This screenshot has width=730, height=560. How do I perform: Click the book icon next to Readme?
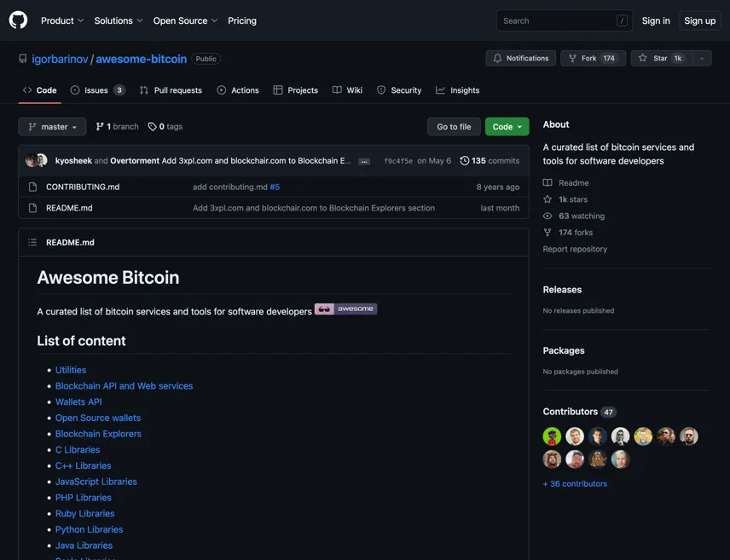click(x=547, y=183)
